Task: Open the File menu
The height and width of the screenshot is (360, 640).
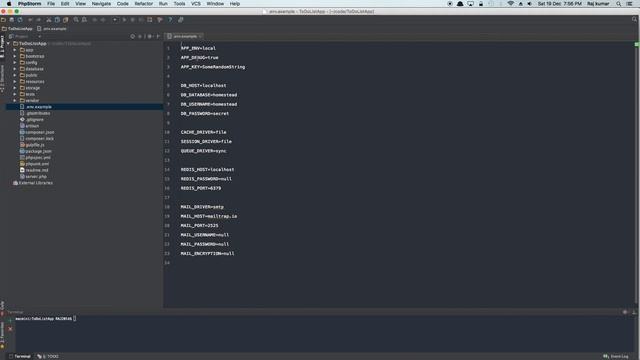Action: click(51, 4)
